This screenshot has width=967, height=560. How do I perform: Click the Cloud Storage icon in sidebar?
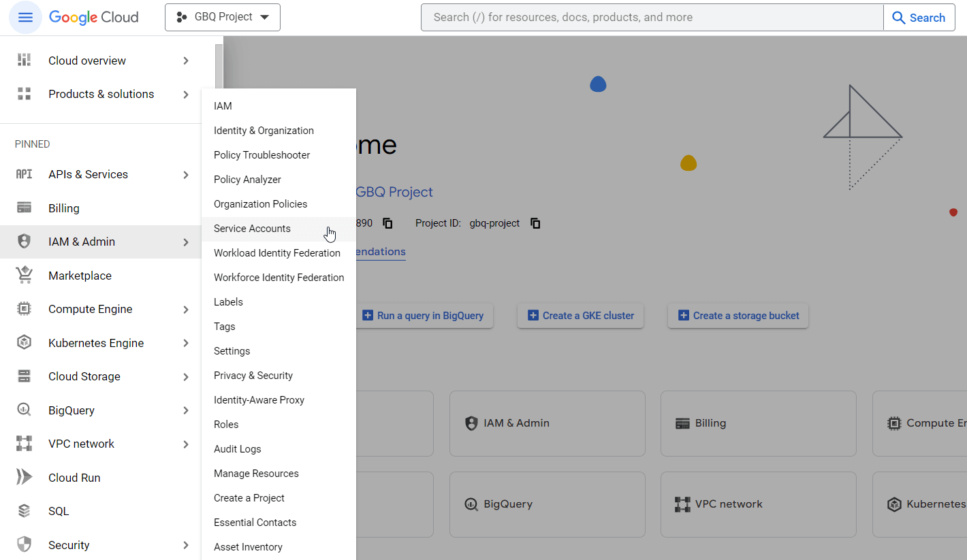coord(25,376)
